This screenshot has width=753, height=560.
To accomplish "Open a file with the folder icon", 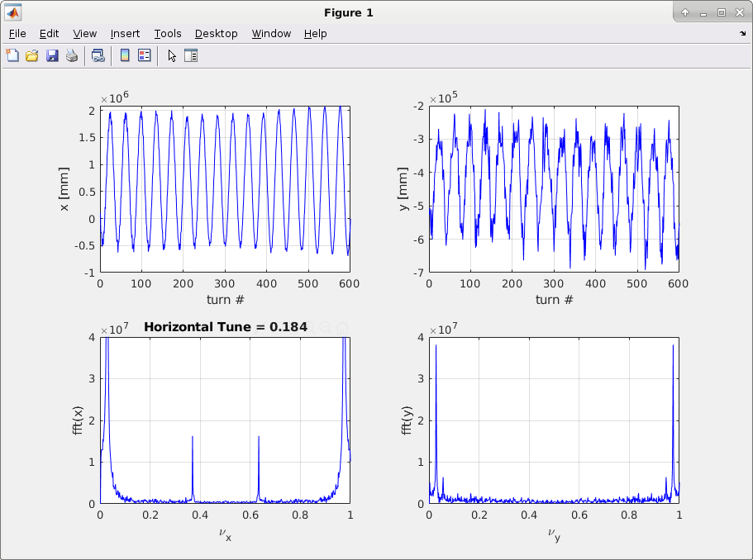I will click(x=32, y=56).
